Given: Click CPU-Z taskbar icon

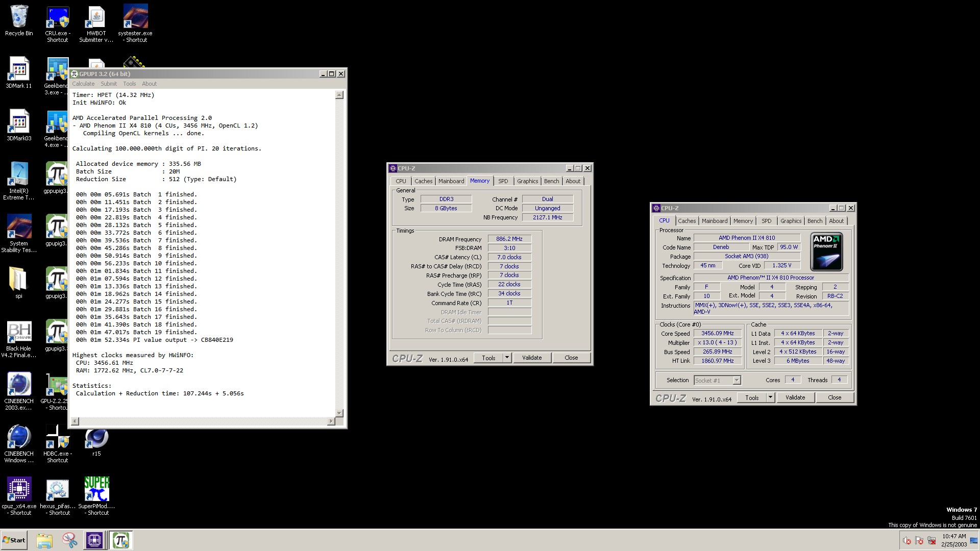Looking at the screenshot, I should click(94, 540).
